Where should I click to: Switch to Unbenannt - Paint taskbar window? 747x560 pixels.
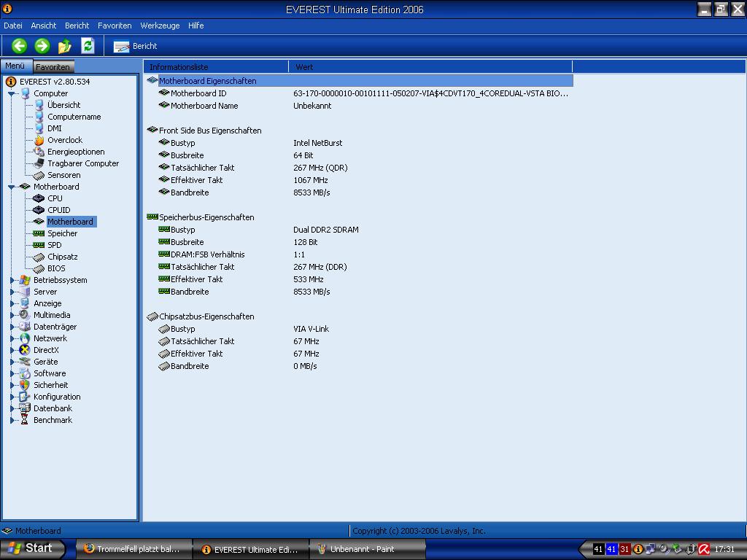coord(367,549)
